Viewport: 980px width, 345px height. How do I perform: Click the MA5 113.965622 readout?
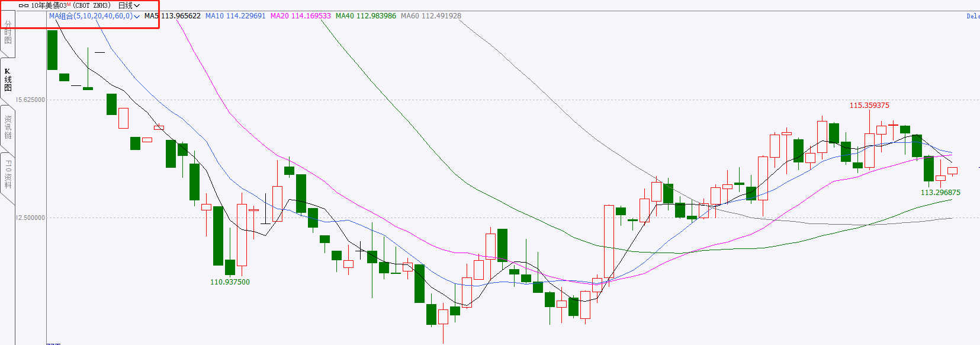point(172,16)
